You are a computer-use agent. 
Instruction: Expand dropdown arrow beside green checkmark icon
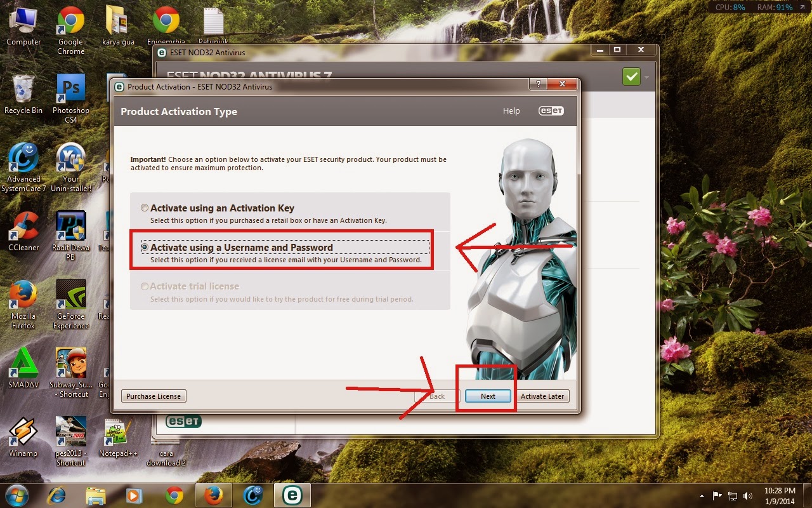pos(646,77)
